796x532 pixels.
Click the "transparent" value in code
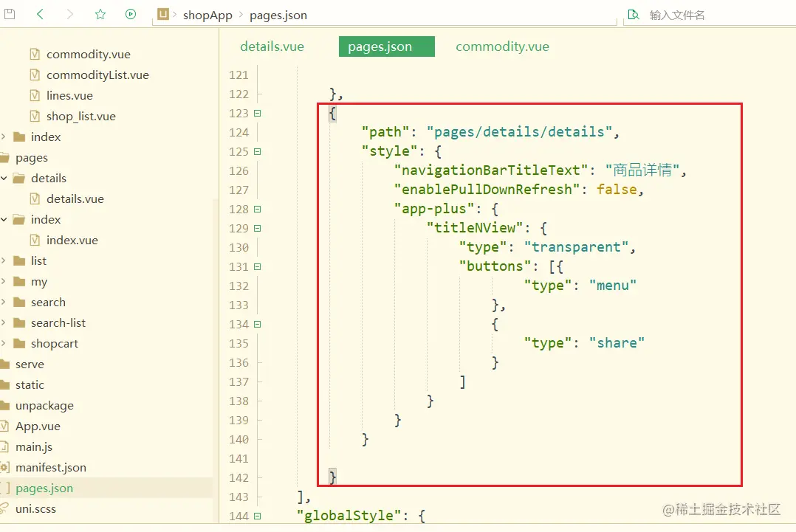(576, 247)
